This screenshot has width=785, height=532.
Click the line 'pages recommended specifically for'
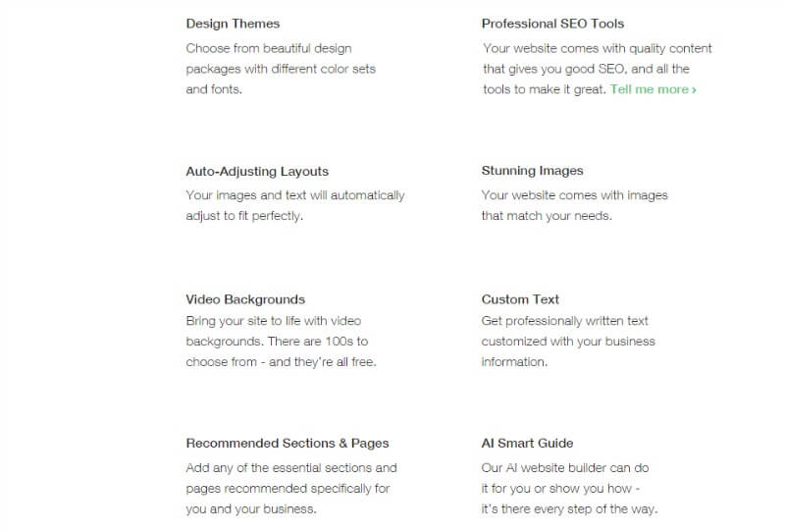288,489
